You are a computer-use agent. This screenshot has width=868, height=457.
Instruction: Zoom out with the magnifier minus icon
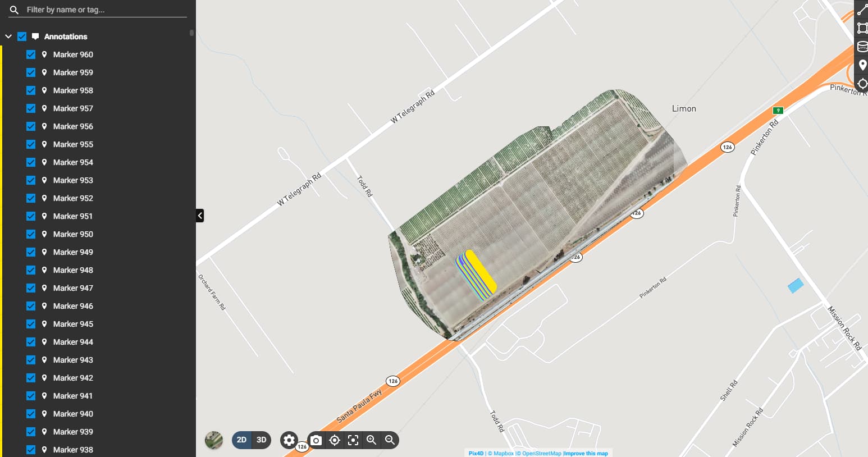point(390,440)
